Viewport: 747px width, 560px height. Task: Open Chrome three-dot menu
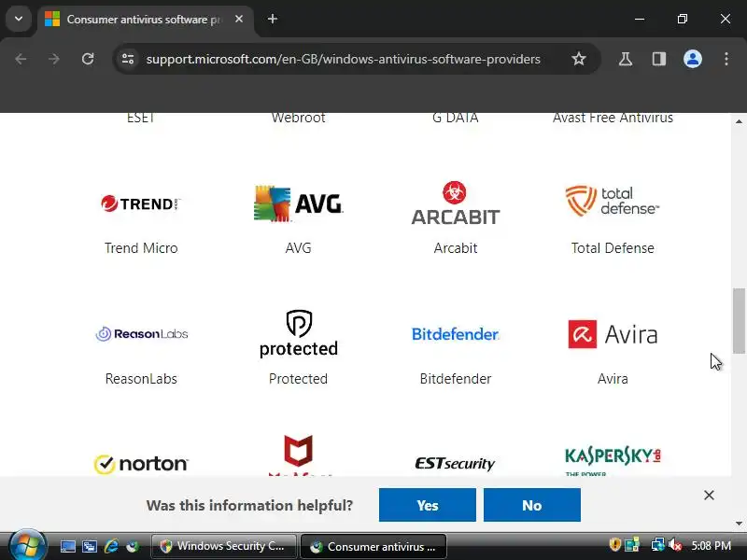[x=726, y=59]
